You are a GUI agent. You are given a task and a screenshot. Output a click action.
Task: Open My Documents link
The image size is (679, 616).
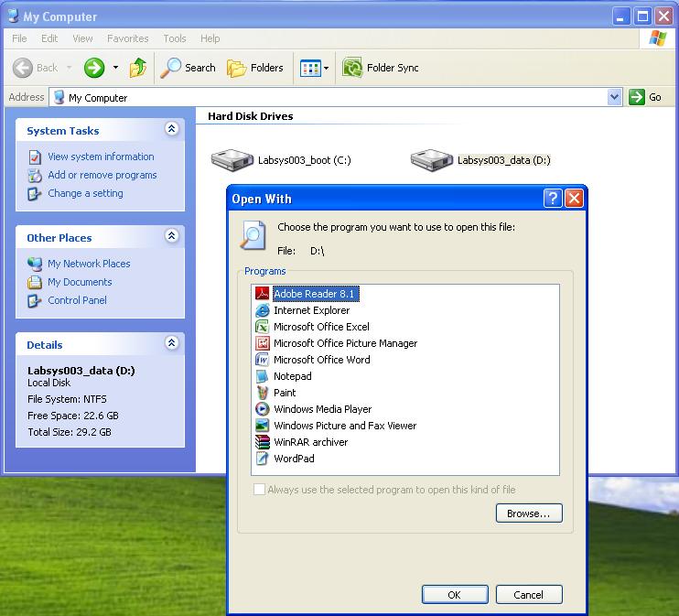click(80, 282)
